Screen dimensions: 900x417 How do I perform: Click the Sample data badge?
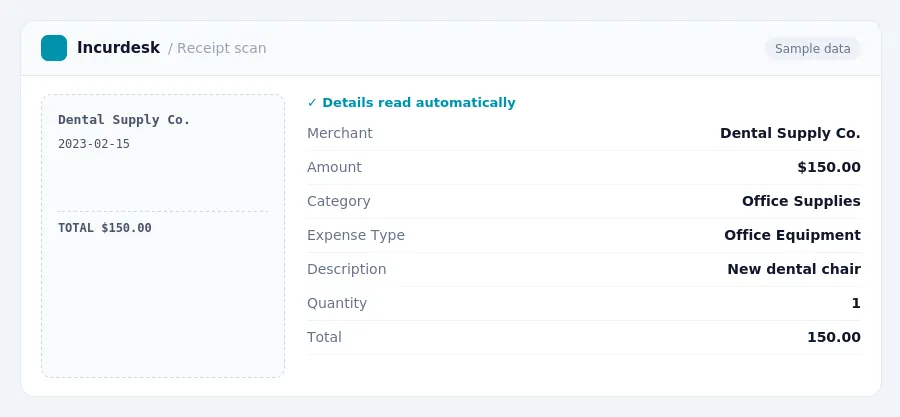tap(812, 49)
